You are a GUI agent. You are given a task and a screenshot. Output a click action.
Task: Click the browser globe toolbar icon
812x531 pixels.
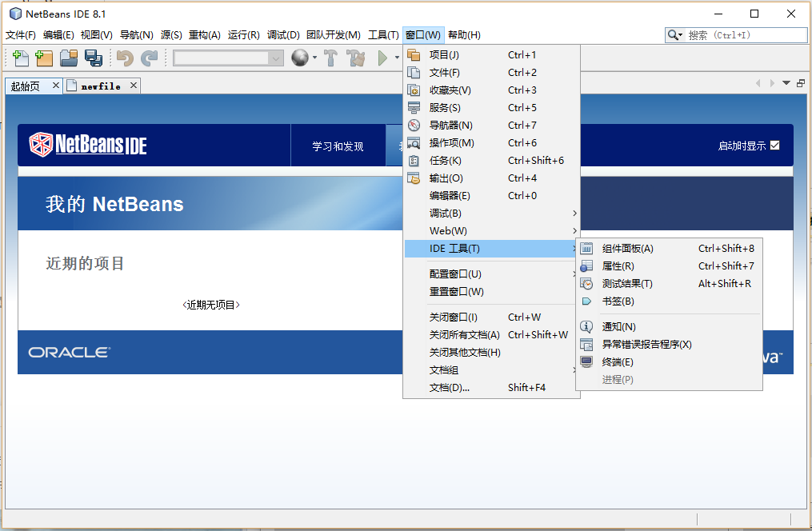click(x=300, y=58)
